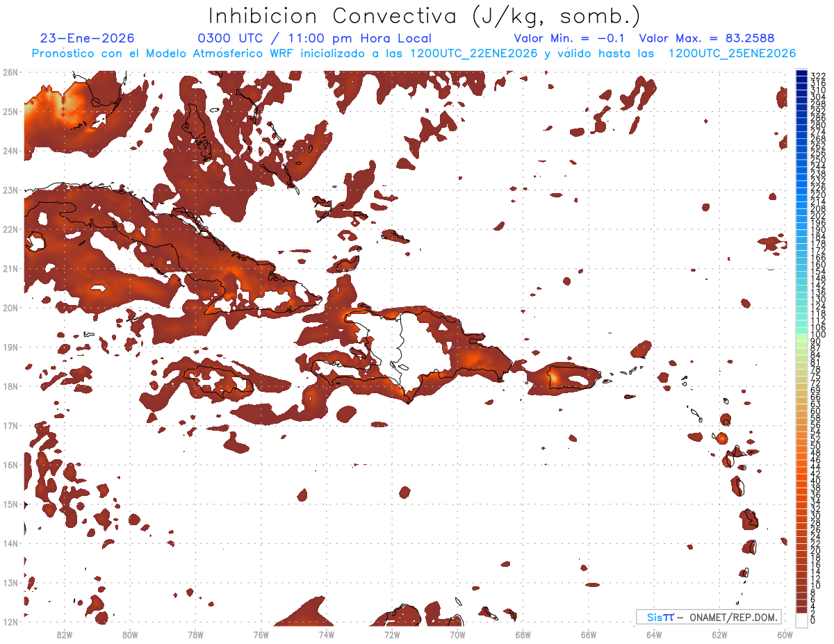Click the latitude label "24N"
The width and height of the screenshot is (834, 644).
point(10,151)
